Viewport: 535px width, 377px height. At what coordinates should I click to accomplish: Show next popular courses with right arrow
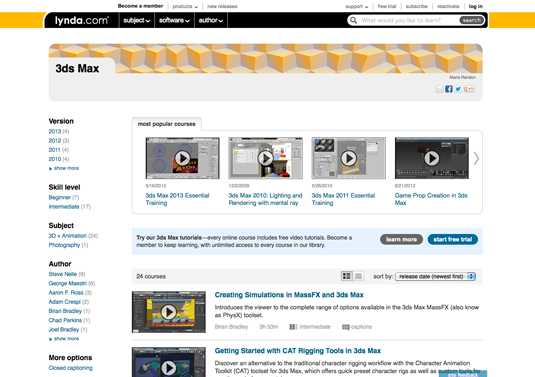(476, 158)
